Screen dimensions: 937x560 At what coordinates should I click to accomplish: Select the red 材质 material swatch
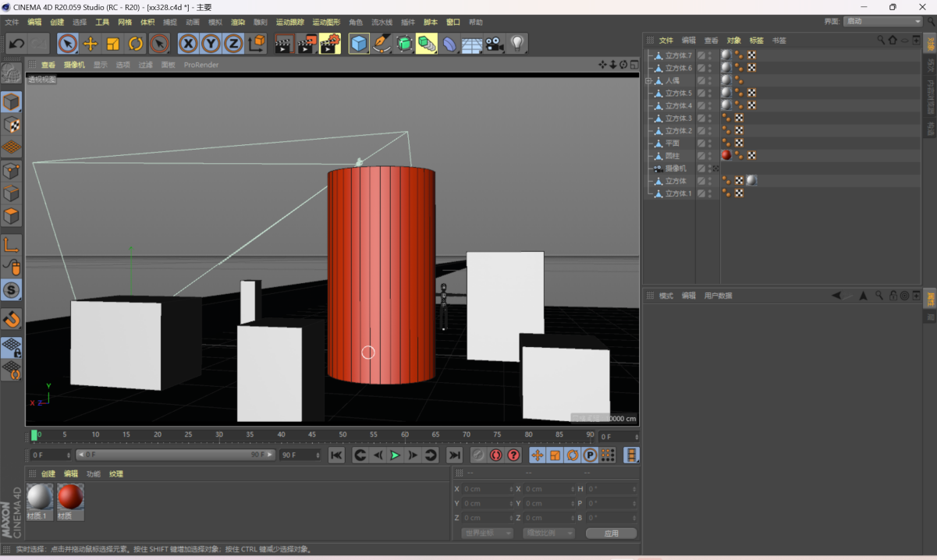(x=70, y=497)
